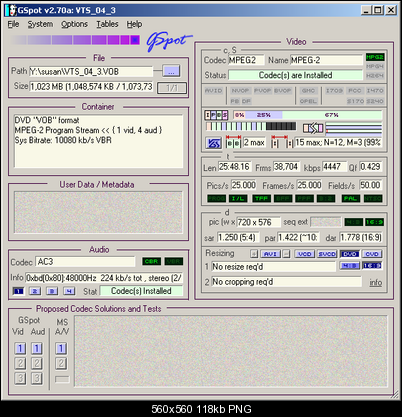Click audio Info field with 48000Hz
Screen dimensions: 402x417
(104, 278)
